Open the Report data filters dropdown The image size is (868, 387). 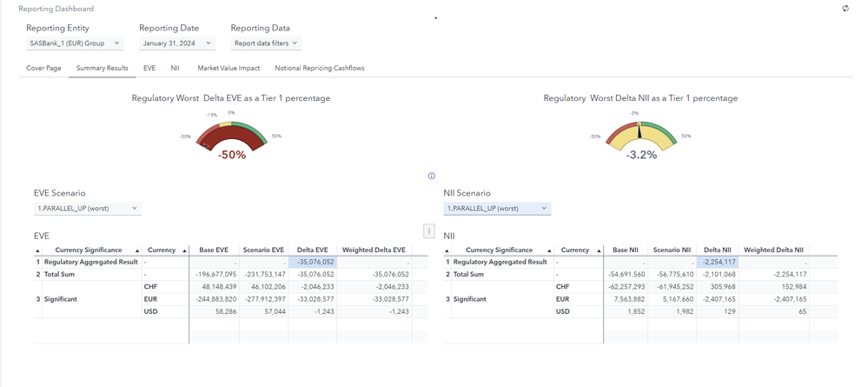point(266,43)
